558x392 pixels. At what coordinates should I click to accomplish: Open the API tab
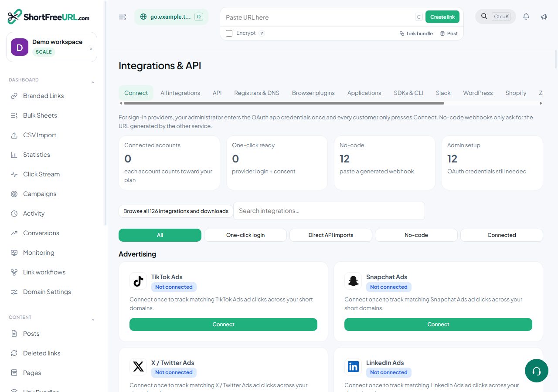[217, 93]
